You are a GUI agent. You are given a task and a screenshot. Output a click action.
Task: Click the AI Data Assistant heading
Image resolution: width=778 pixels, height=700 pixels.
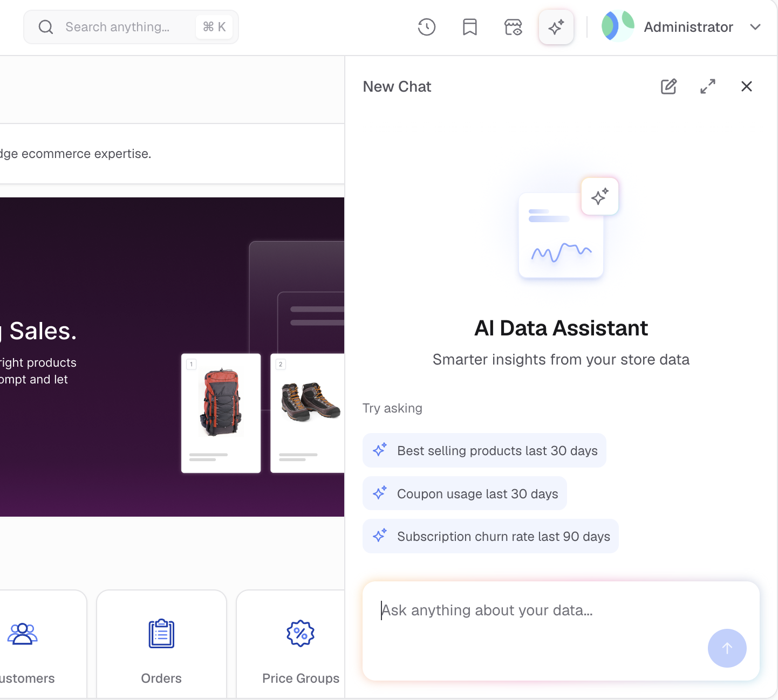point(561,328)
